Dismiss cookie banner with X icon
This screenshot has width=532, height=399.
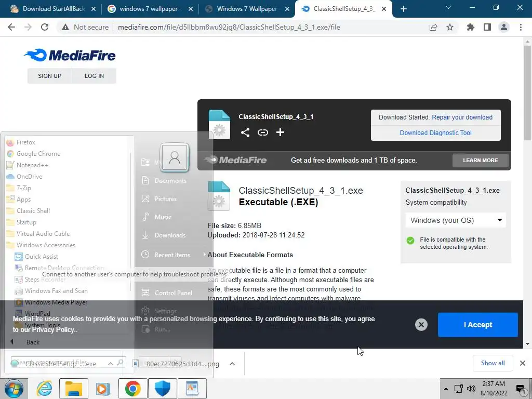pyautogui.click(x=421, y=325)
